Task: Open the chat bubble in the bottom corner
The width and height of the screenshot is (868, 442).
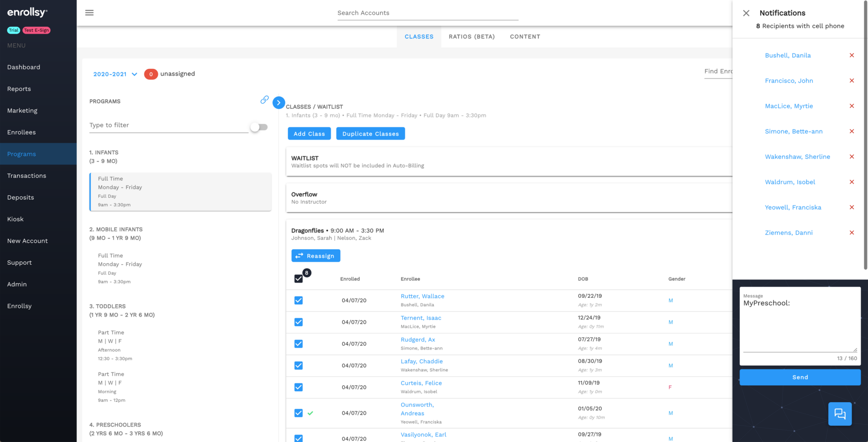Action: pos(840,414)
